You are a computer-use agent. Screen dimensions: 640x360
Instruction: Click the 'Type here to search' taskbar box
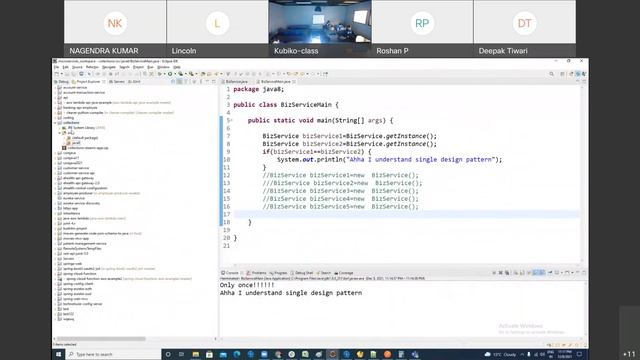(114, 354)
